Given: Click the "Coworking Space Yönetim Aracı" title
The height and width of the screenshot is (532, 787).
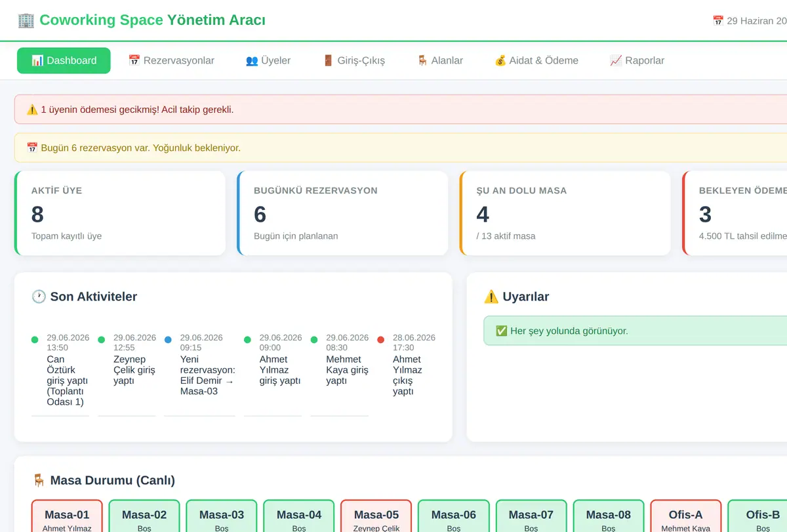Looking at the screenshot, I should coord(152,20).
